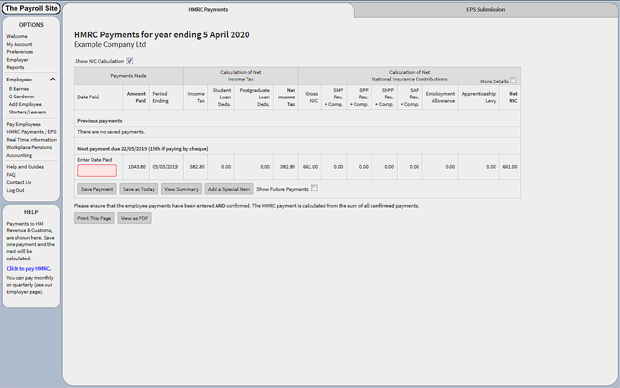The height and width of the screenshot is (388, 620).
Task: Click Add a Special Item button
Action: click(229, 189)
